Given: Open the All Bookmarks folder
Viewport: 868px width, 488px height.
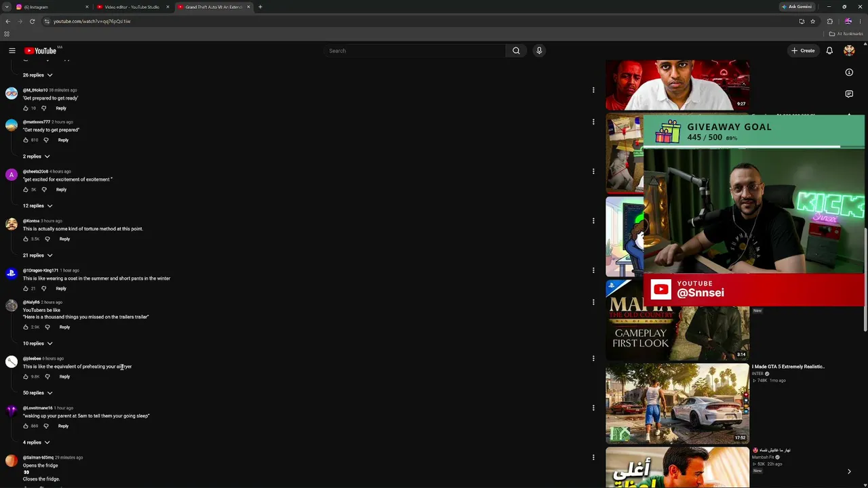Looking at the screenshot, I should (846, 34).
